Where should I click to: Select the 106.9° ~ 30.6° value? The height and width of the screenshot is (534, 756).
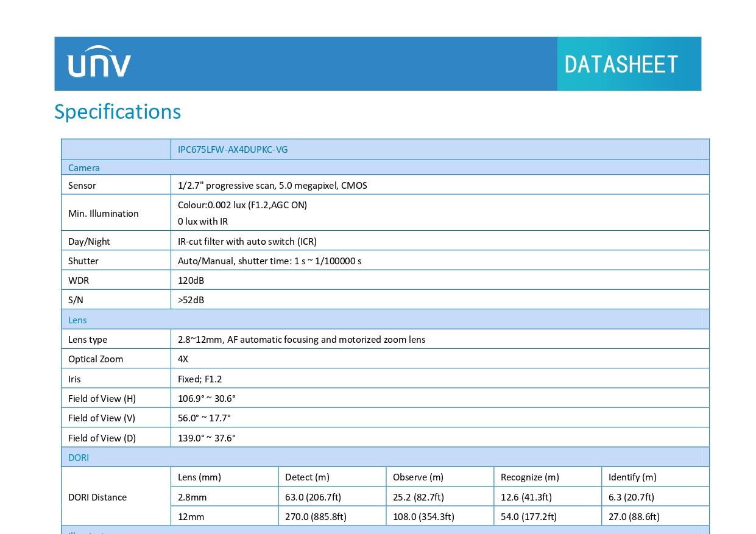[207, 398]
